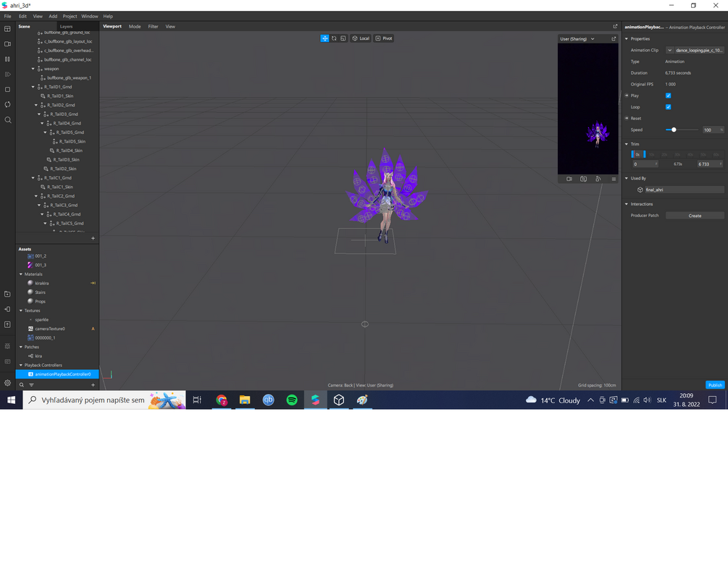The height and width of the screenshot is (569, 728).
Task: Switch simulator camera with the flip-camera icon
Action: [x=584, y=179]
